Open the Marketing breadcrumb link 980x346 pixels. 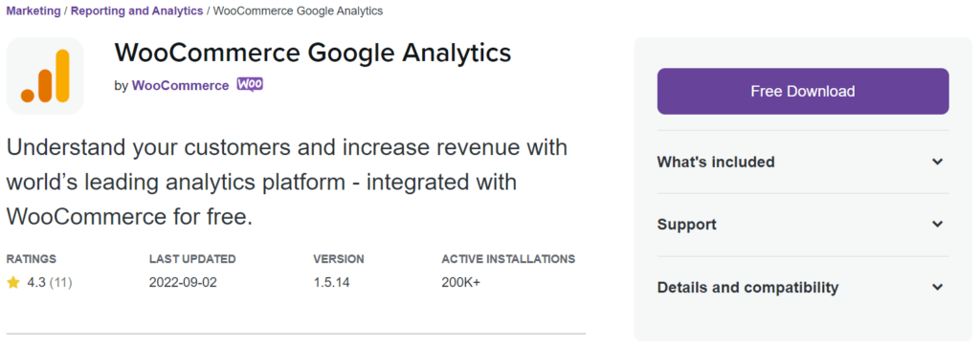[33, 11]
